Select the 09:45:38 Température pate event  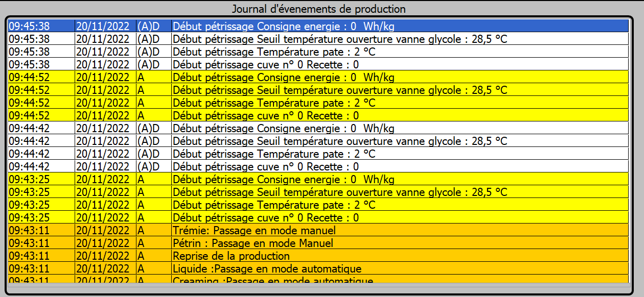click(274, 52)
